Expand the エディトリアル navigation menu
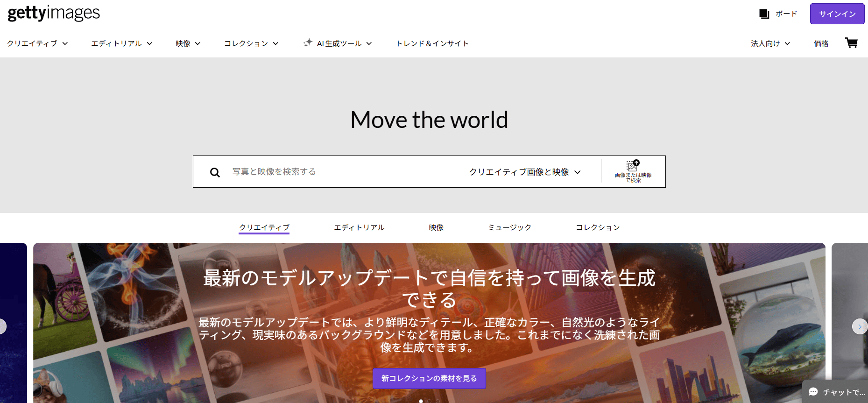The height and width of the screenshot is (403, 868). coord(122,43)
